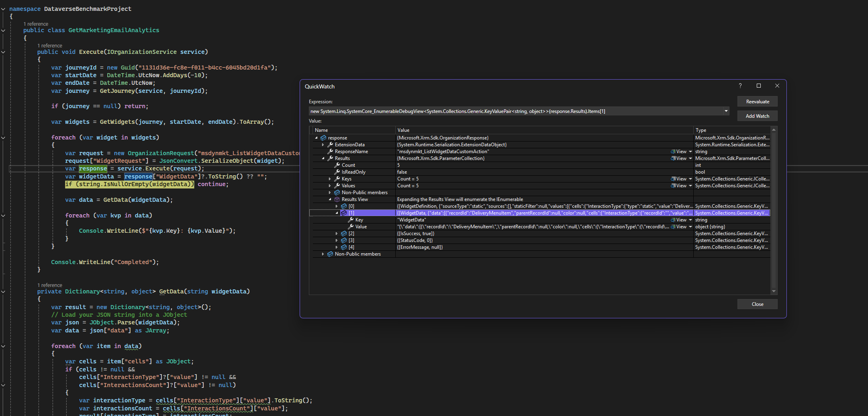Collapse the namespace DataverseBenchmarkProject code block
Image resolution: width=868 pixels, height=416 pixels.
pyautogui.click(x=3, y=9)
